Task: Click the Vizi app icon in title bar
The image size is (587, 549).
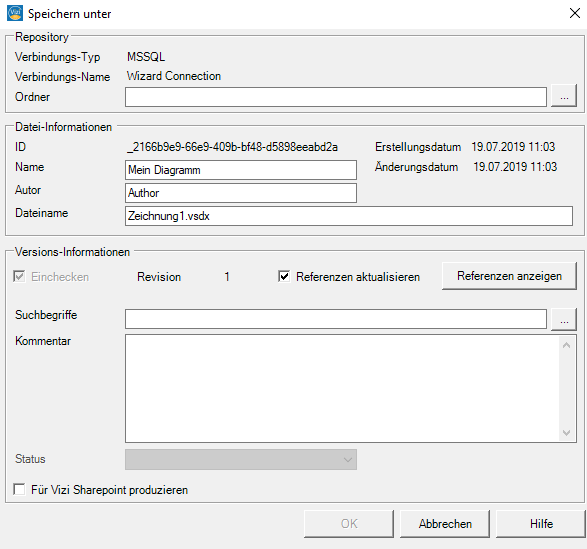Action: [x=15, y=13]
